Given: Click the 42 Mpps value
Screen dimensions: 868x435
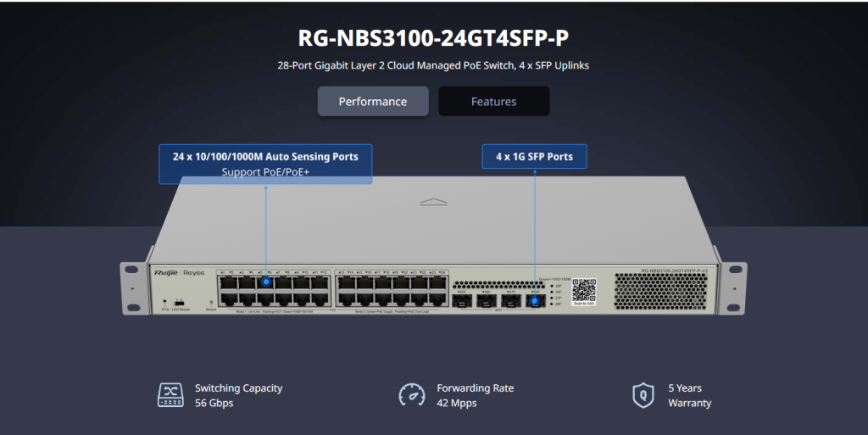Looking at the screenshot, I should [x=457, y=403].
